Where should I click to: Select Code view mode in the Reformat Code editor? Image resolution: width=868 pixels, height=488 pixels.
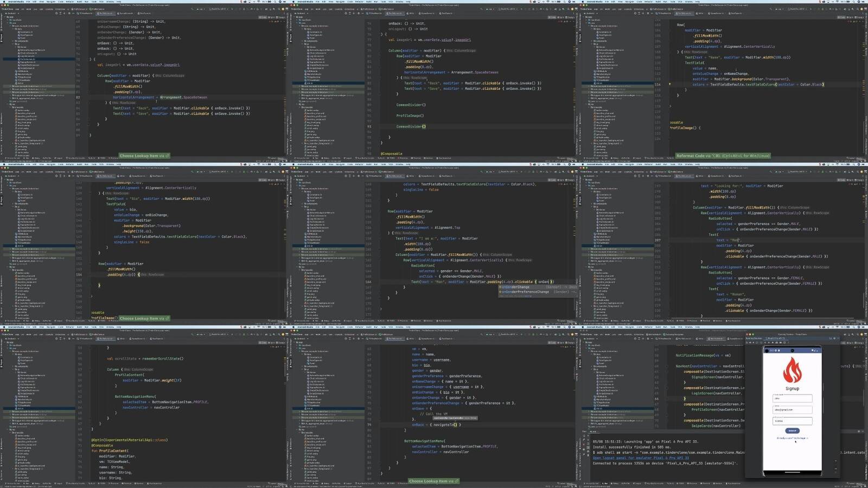pos(842,17)
